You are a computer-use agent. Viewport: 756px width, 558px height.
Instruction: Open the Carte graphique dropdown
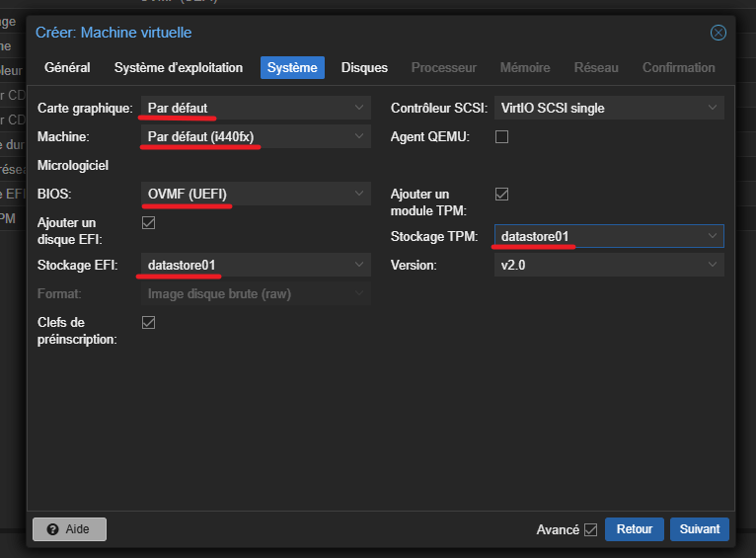tap(256, 108)
